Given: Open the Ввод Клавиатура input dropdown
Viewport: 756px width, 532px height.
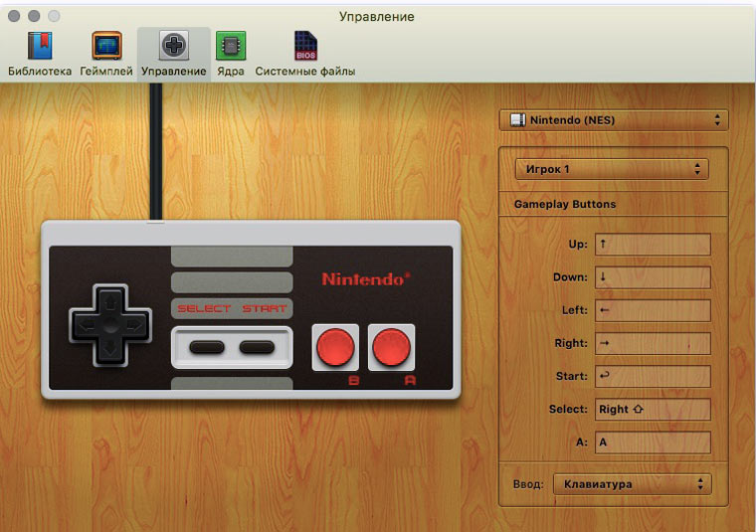Looking at the screenshot, I should pyautogui.click(x=632, y=484).
